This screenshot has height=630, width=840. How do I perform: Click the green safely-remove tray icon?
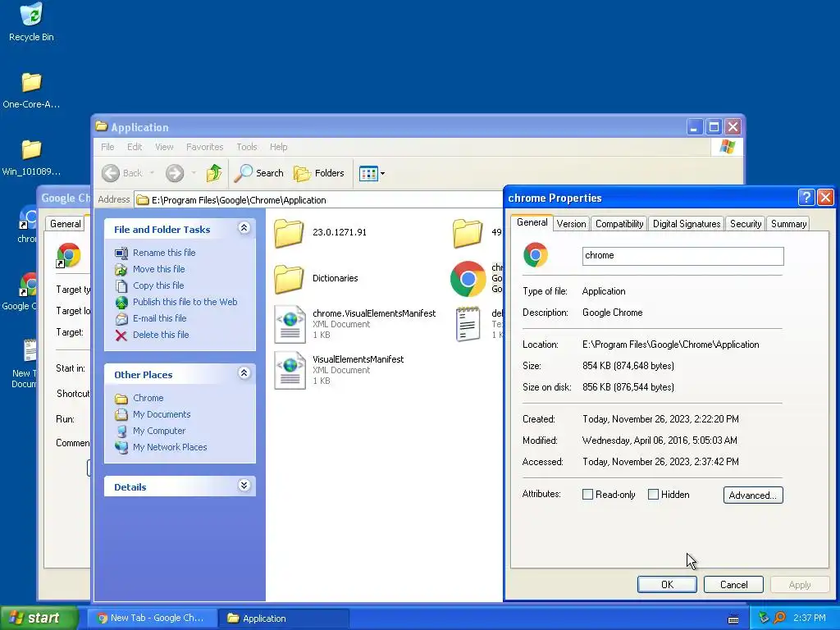pos(764,619)
